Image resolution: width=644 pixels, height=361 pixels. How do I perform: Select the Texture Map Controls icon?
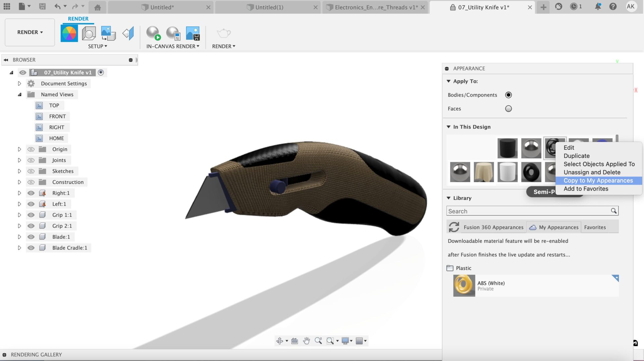click(x=108, y=33)
